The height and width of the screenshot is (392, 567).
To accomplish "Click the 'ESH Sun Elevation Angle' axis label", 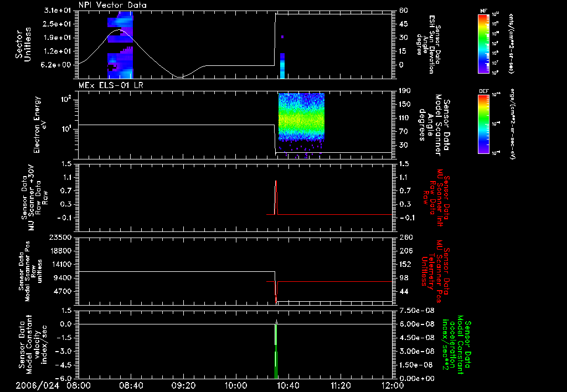I will tap(429, 44).
